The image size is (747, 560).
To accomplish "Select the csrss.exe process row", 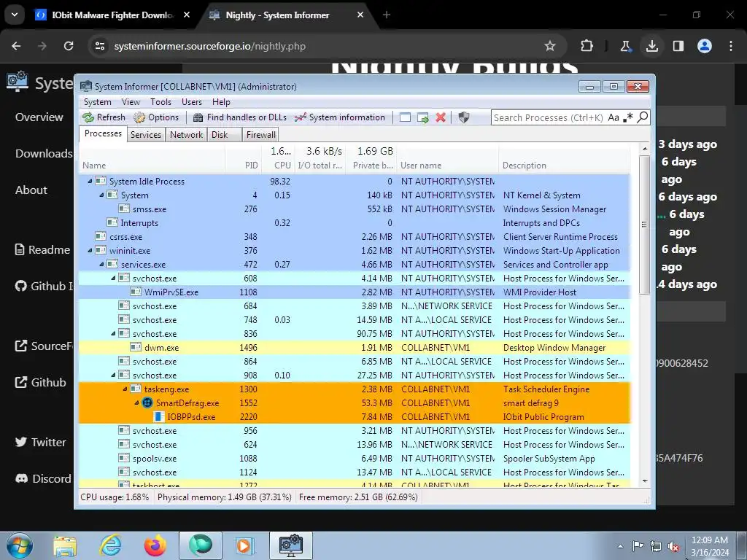I will click(355, 237).
